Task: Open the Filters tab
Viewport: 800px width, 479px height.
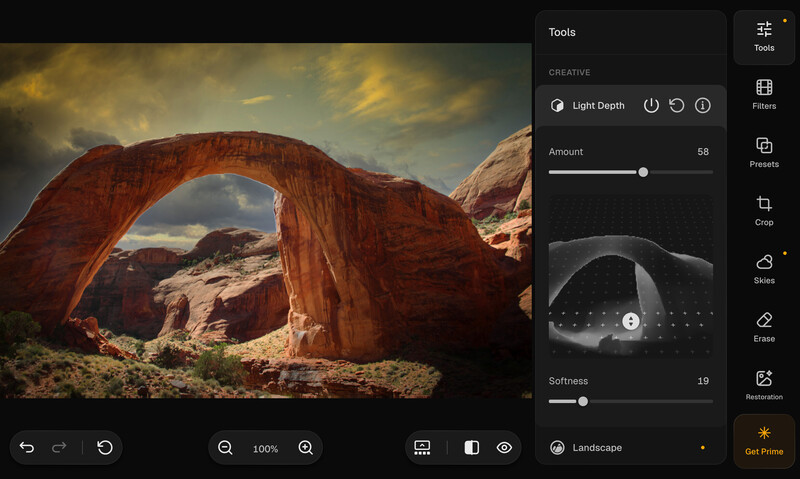Action: [764, 95]
